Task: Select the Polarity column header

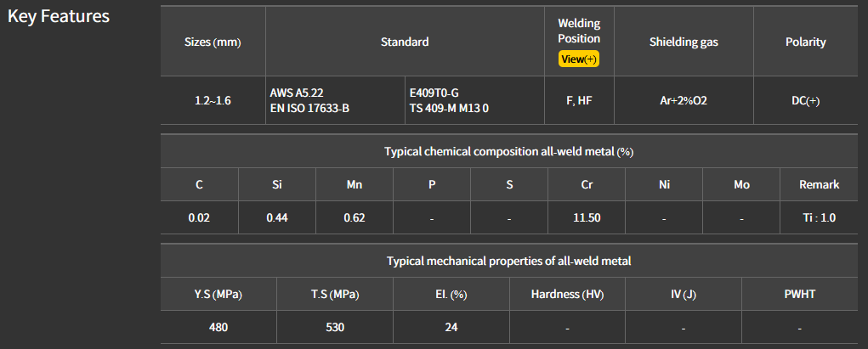Action: coord(805,42)
